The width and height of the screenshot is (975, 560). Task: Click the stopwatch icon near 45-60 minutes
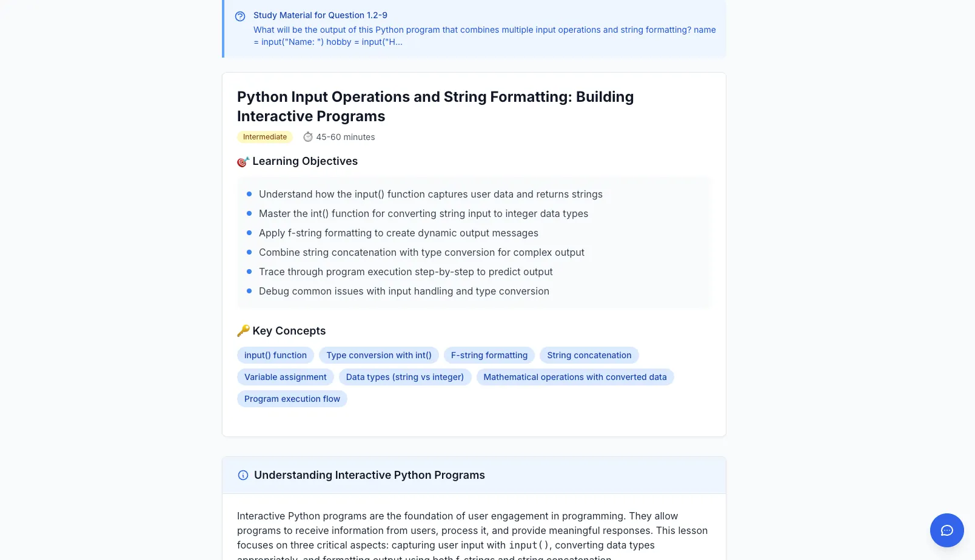pos(308,137)
